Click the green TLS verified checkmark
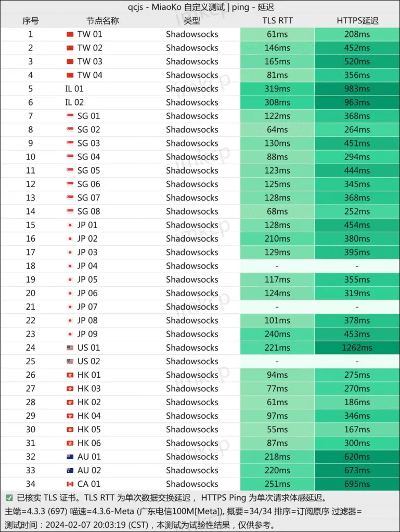This screenshot has height=532, width=400. click(9, 497)
